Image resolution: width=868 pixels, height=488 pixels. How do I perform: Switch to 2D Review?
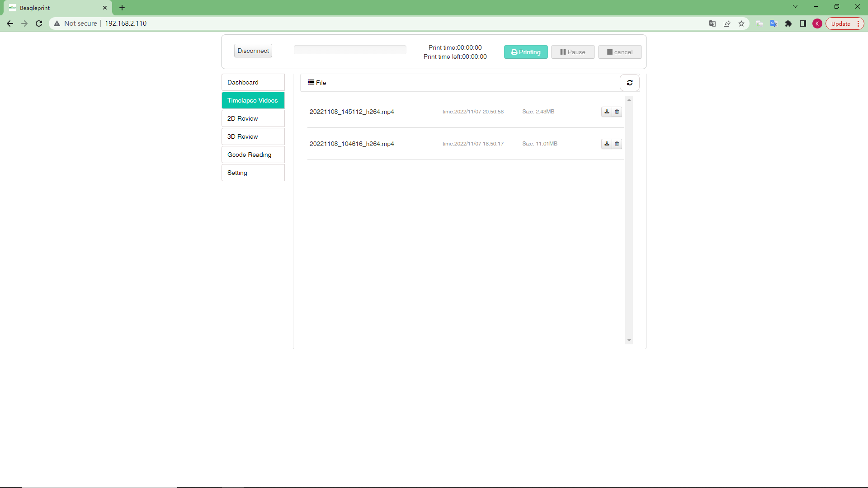tap(253, 118)
